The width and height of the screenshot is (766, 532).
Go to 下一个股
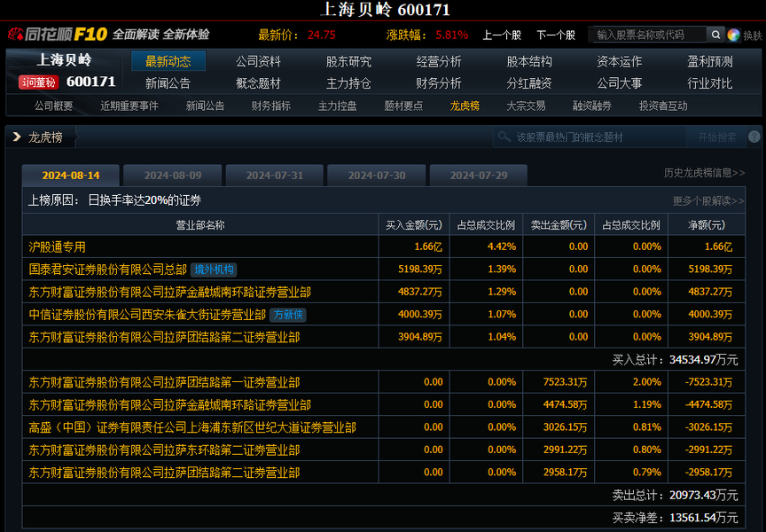coord(556,35)
